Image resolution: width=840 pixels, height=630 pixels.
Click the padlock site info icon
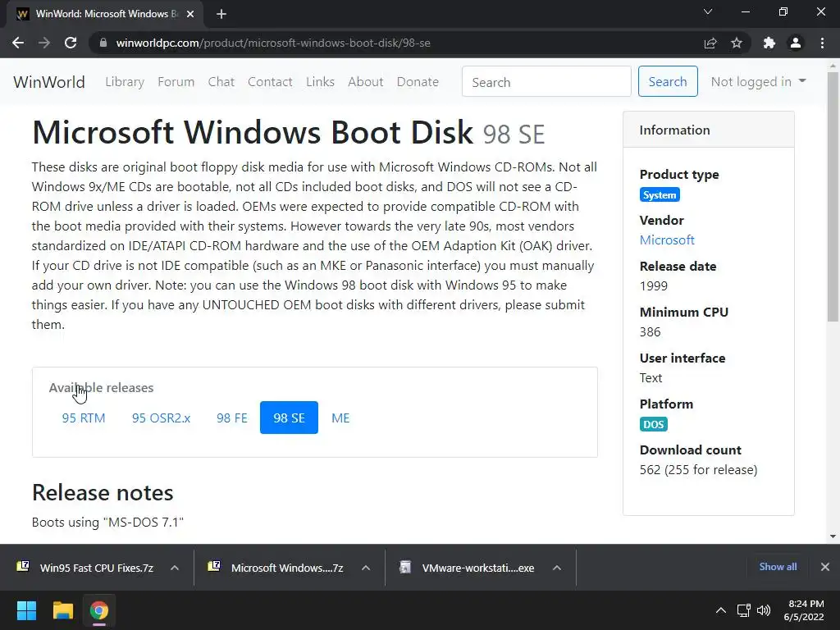[x=103, y=43]
